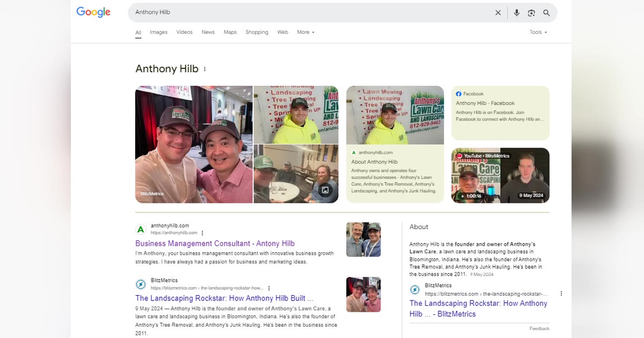Click the Feedback link under About panel

click(x=539, y=328)
